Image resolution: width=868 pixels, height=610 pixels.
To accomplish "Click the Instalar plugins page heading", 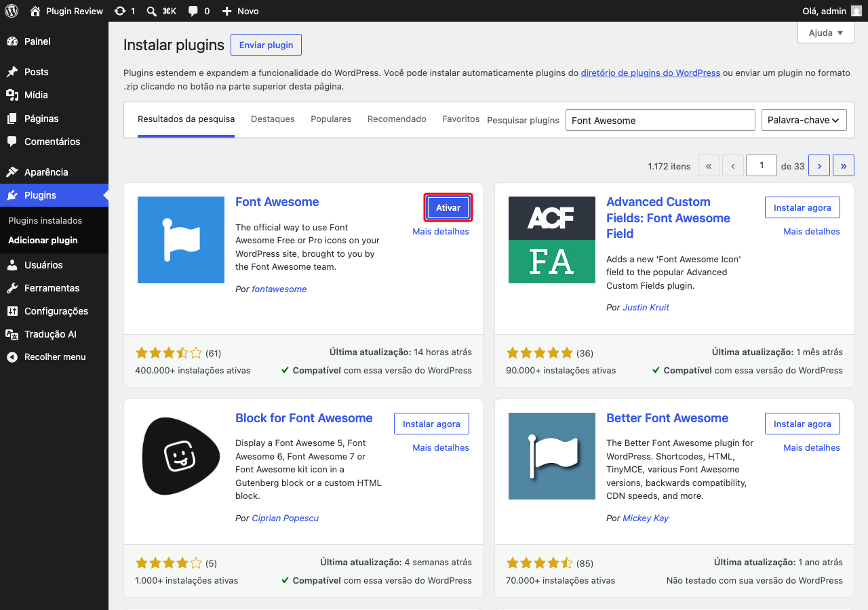I will (174, 45).
